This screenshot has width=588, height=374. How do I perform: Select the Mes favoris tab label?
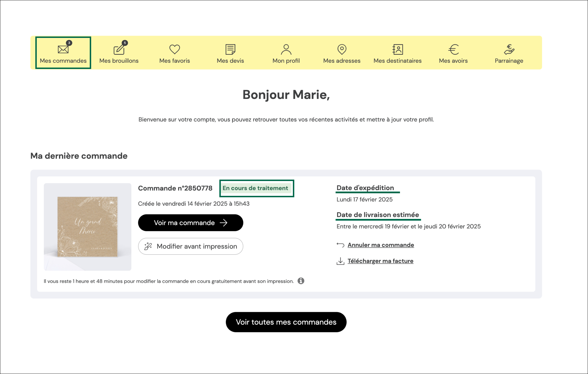click(x=174, y=61)
